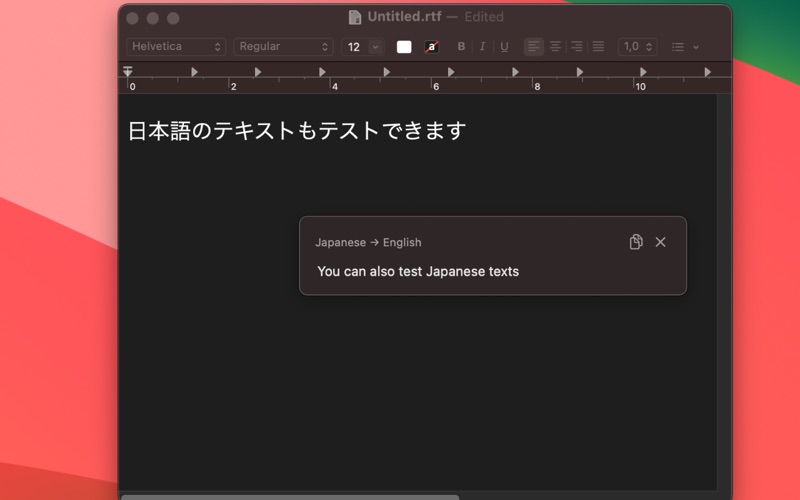800x500 pixels.
Task: Open the Regular typeface style dropdown
Action: pos(283,46)
